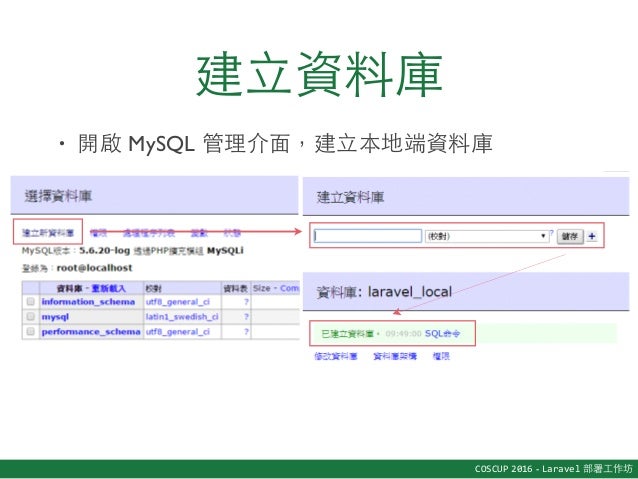This screenshot has width=638, height=479.
Task: Open the performance_schema database
Action: (x=91, y=332)
